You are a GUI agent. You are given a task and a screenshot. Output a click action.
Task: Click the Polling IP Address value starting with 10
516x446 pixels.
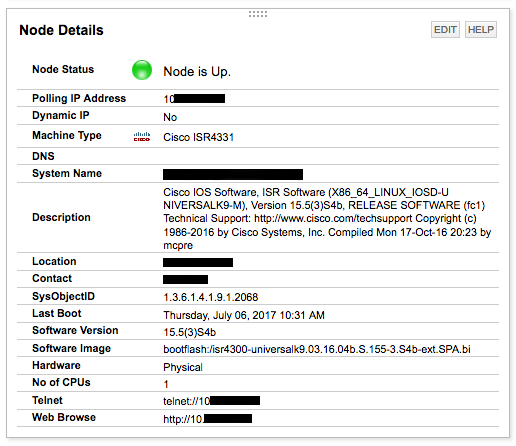pyautogui.click(x=194, y=99)
